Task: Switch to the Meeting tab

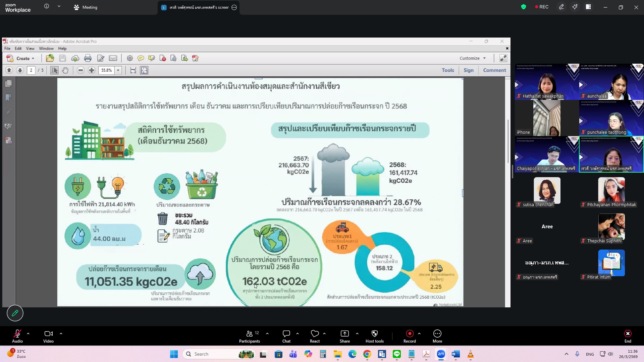Action: (x=86, y=7)
